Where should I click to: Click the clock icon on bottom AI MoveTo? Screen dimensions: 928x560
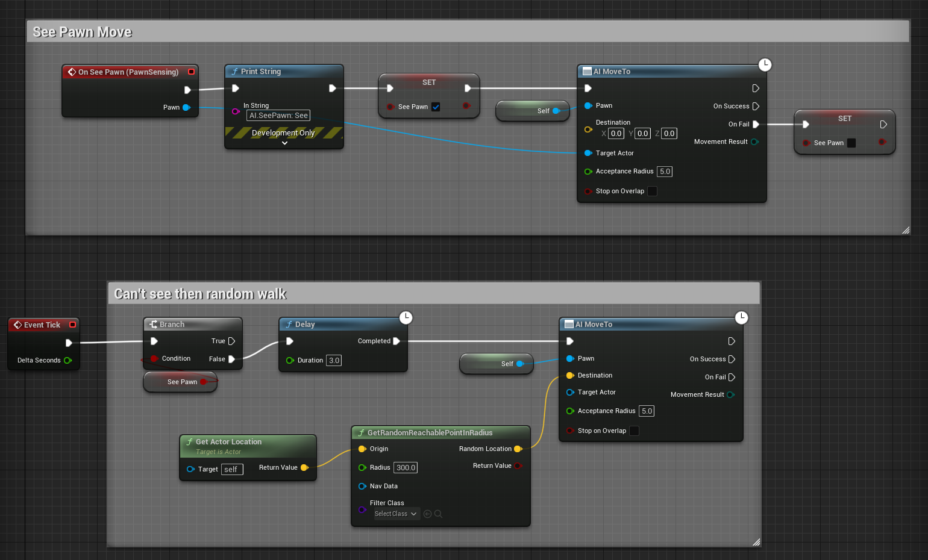(x=741, y=317)
